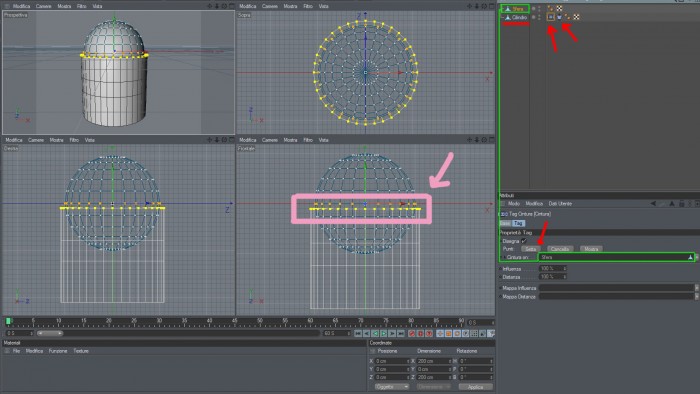The height and width of the screenshot is (394, 700).
Task: Open Vista menu in Frontale viewport
Action: [323, 140]
